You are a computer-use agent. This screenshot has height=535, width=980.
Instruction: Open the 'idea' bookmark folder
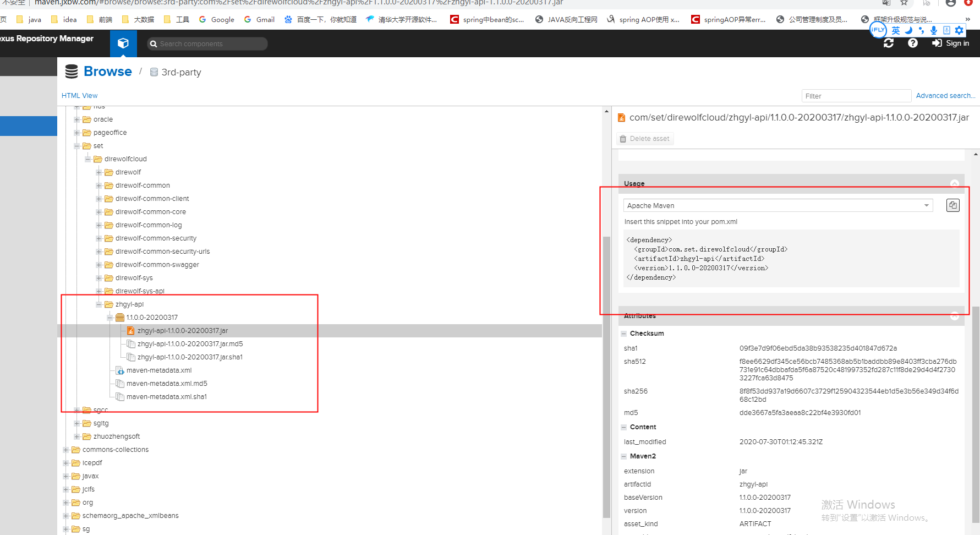click(x=64, y=19)
